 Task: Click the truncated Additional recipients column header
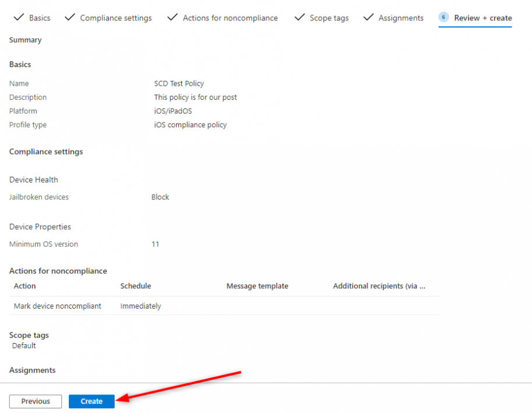[379, 286]
